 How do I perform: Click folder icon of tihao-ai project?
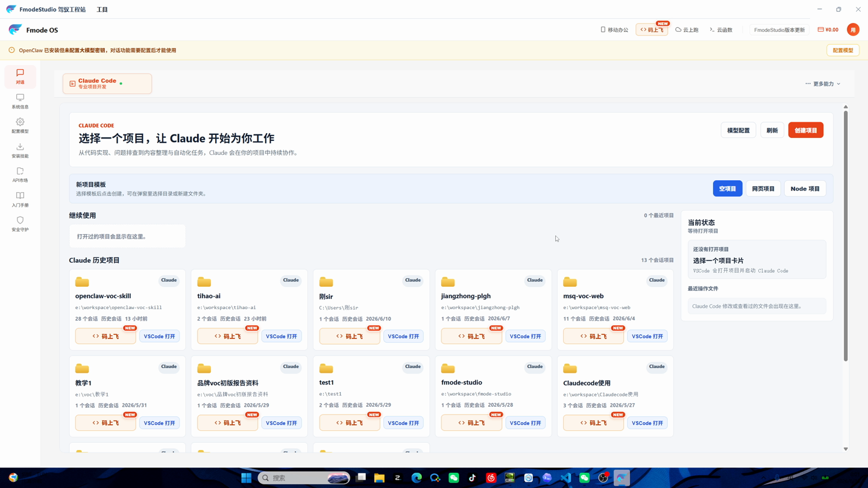coord(204,282)
